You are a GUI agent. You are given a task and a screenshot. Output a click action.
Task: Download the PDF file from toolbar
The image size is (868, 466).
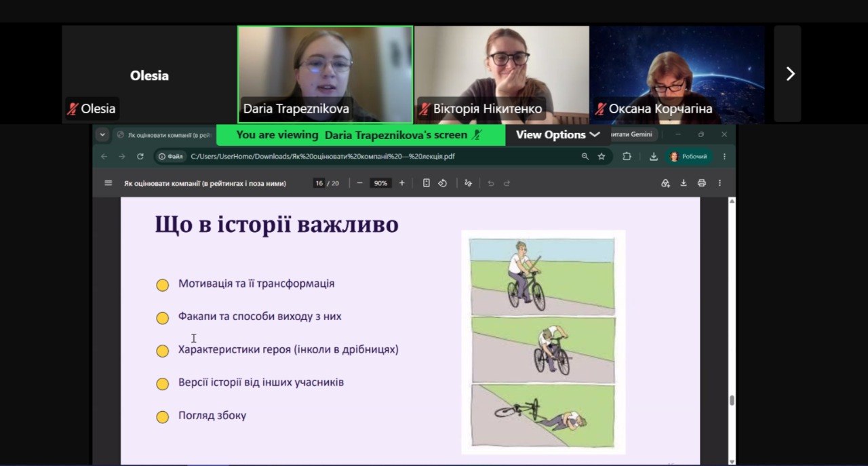pyautogui.click(x=684, y=183)
